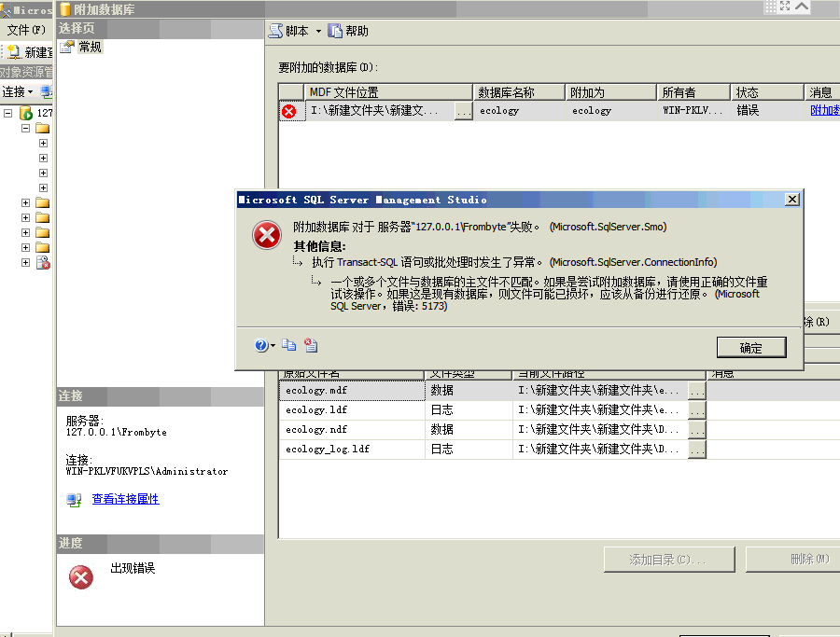Click the 确定 button in error dialog
Image resolution: width=840 pixels, height=637 pixels.
point(751,347)
